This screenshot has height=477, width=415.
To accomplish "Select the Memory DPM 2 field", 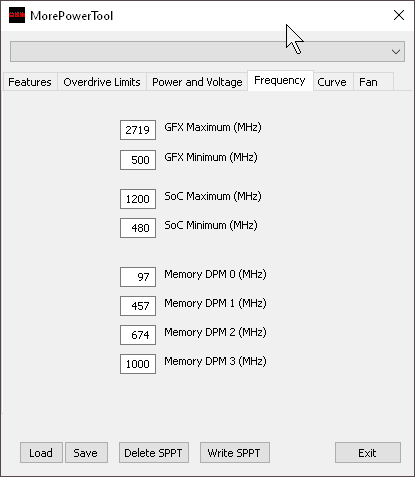I will click(138, 335).
